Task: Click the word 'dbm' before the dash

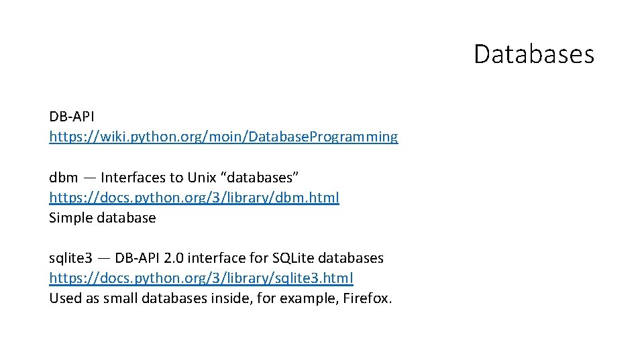Action: point(63,178)
